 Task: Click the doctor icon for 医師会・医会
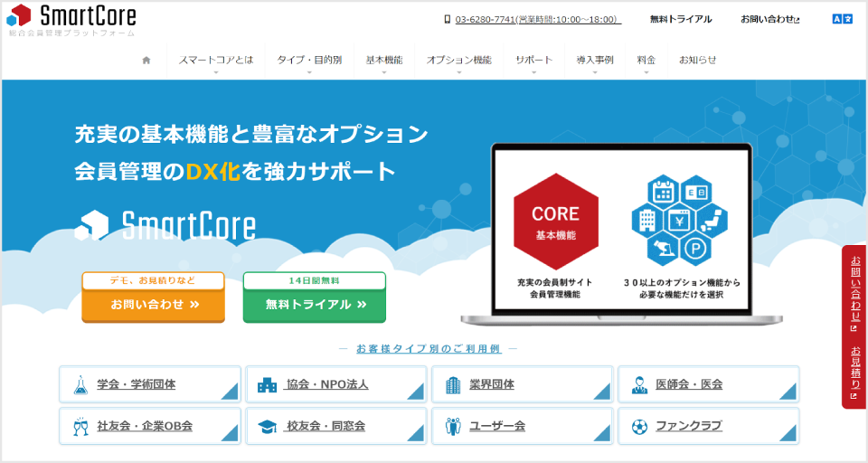coord(639,384)
